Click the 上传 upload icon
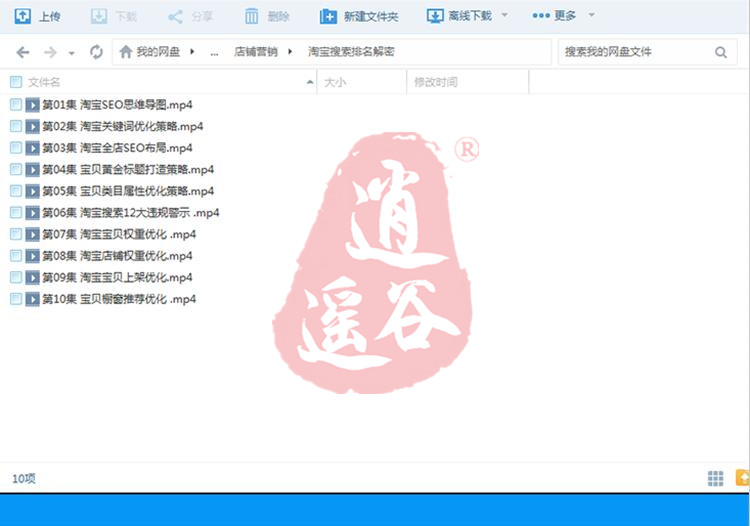The width and height of the screenshot is (750, 526). pyautogui.click(x=22, y=16)
